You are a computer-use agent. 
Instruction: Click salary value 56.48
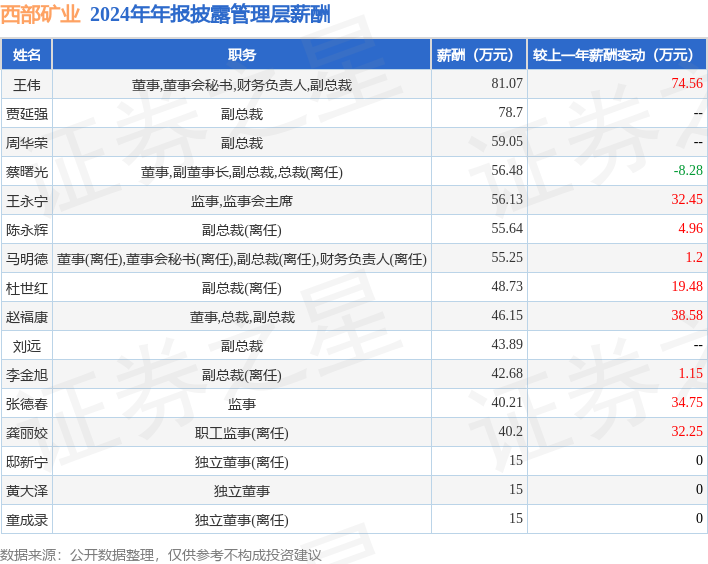click(507, 170)
